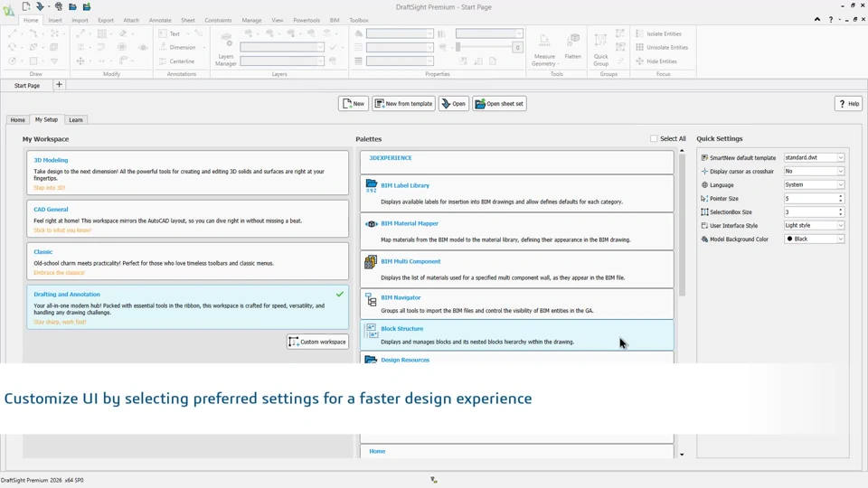This screenshot has height=488, width=868.
Task: Open the Constraints ribbon tab
Action: (218, 20)
